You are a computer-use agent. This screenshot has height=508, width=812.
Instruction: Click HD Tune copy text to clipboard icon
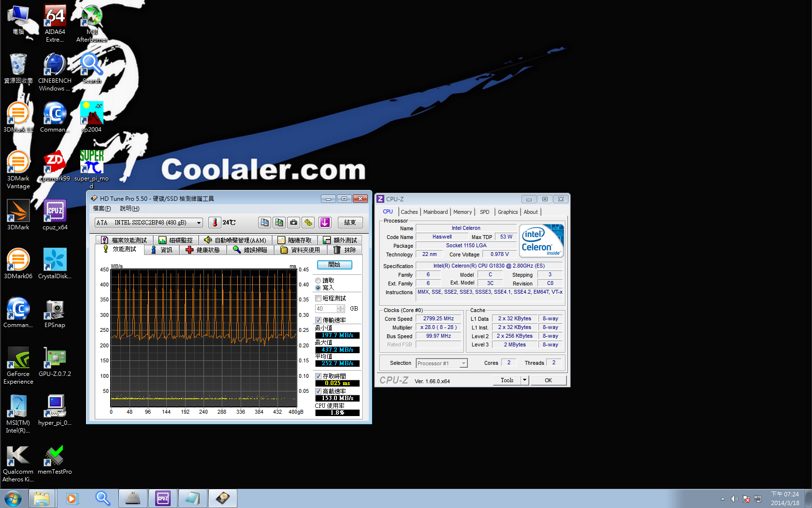tap(264, 223)
